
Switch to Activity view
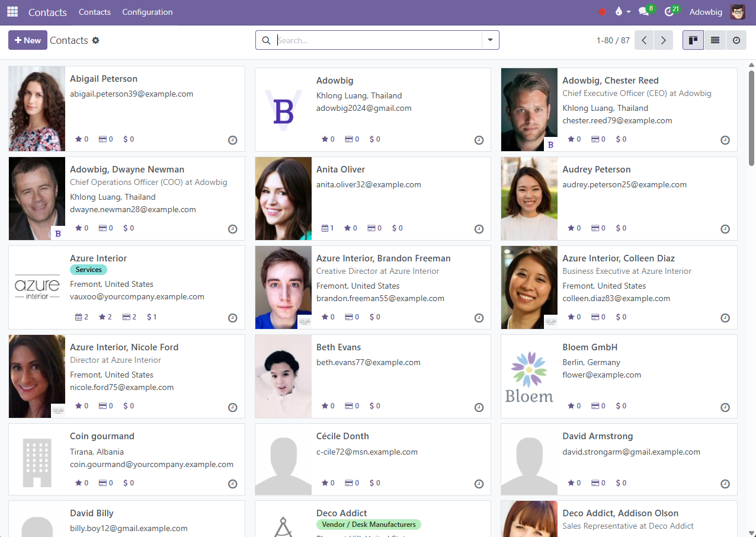tap(736, 40)
